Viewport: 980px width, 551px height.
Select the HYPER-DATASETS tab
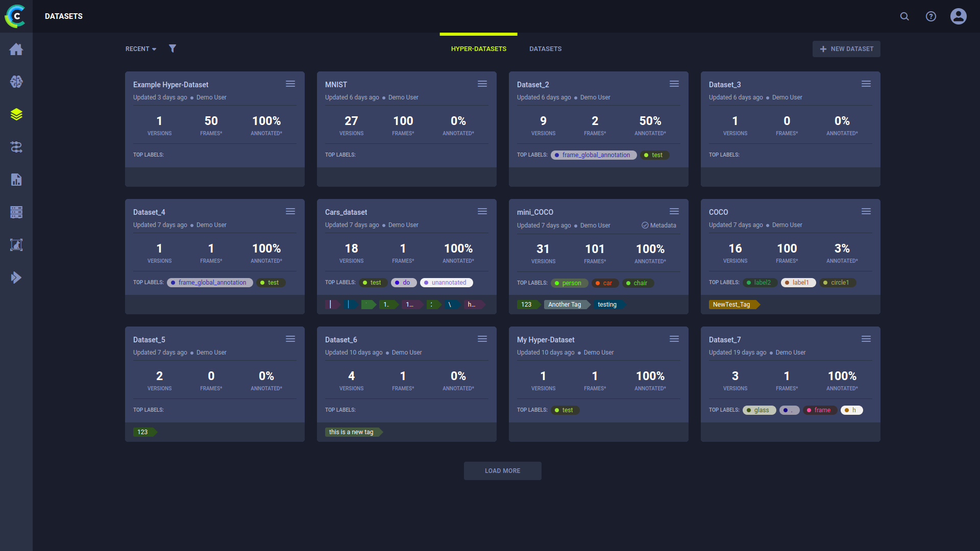pyautogui.click(x=479, y=48)
